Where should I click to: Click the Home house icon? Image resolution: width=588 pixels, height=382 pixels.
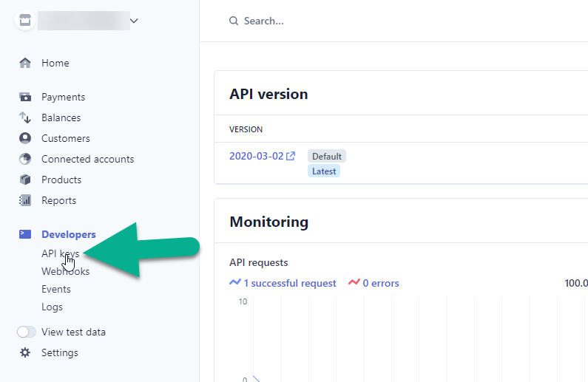[25, 63]
